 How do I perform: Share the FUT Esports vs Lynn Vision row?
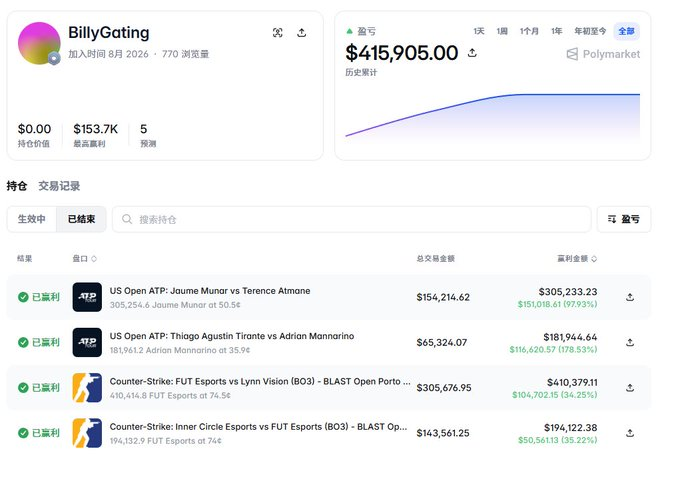click(630, 388)
